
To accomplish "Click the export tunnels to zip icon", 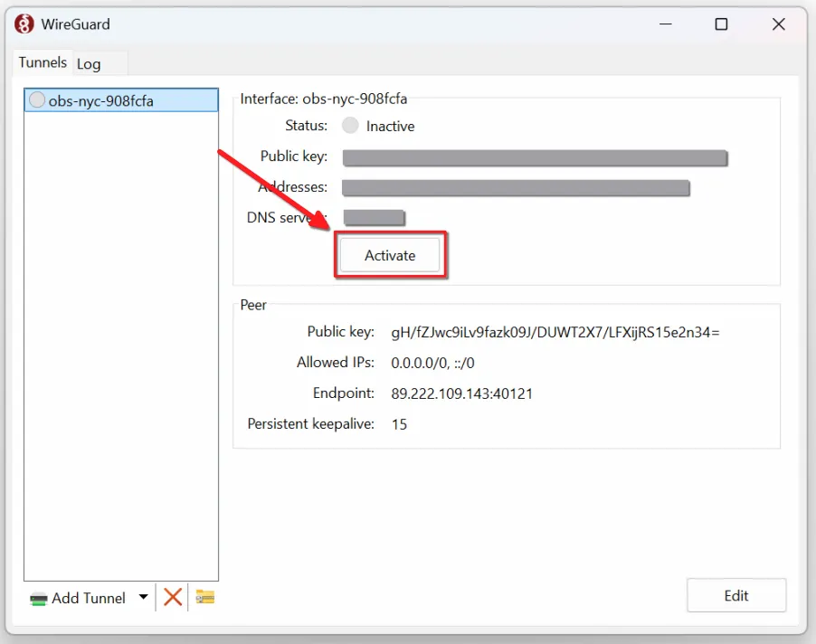I will tap(205, 597).
